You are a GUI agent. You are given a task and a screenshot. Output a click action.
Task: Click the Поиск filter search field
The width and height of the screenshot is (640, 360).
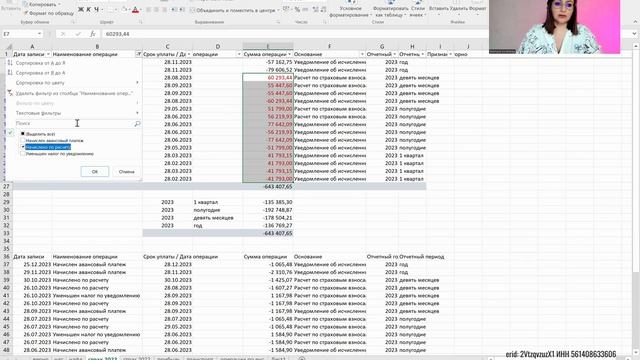pyautogui.click(x=74, y=123)
